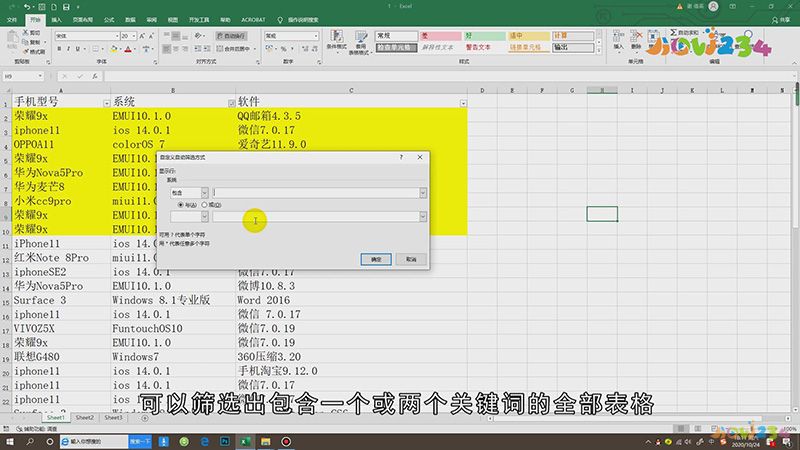Image resolution: width=800 pixels, height=450 pixels.
Task: Switch to the Insert ribbon tab
Action: pyautogui.click(x=57, y=20)
